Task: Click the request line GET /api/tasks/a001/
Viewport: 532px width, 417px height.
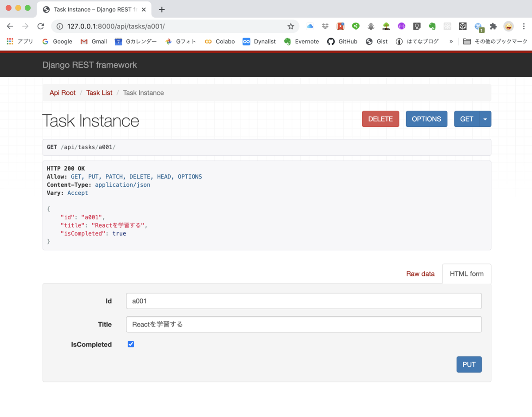Action: 81,147
